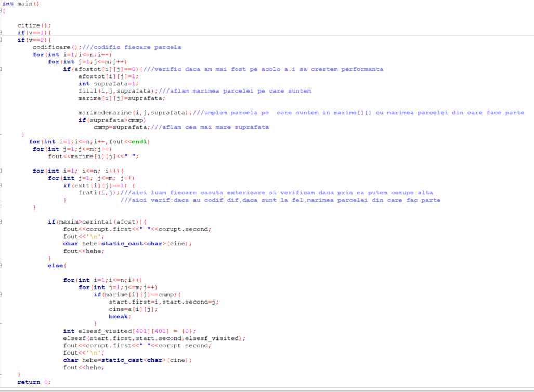The width and height of the screenshot is (534, 392).
Task: Click the 'else{' keyword line
Action: [57, 266]
